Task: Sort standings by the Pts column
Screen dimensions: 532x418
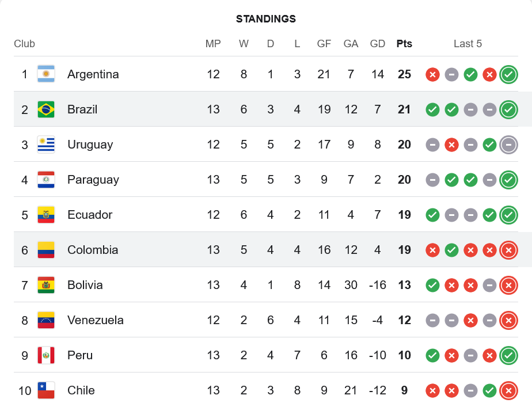Action: [x=404, y=44]
